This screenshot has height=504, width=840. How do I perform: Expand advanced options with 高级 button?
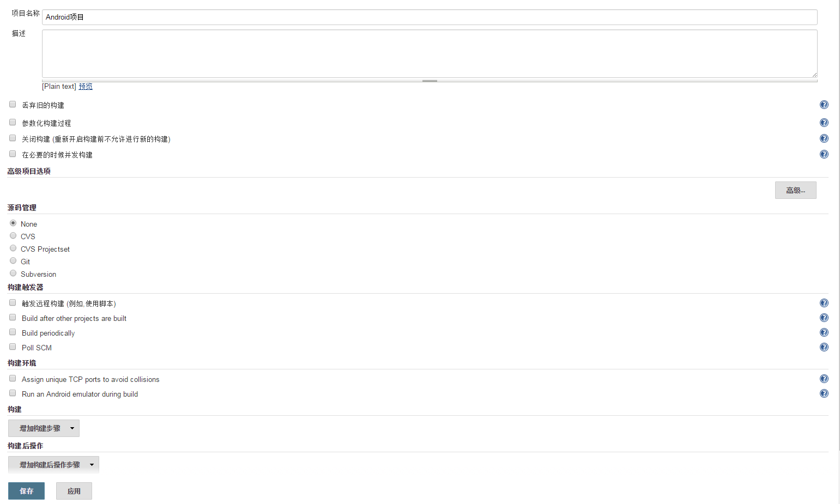point(795,190)
